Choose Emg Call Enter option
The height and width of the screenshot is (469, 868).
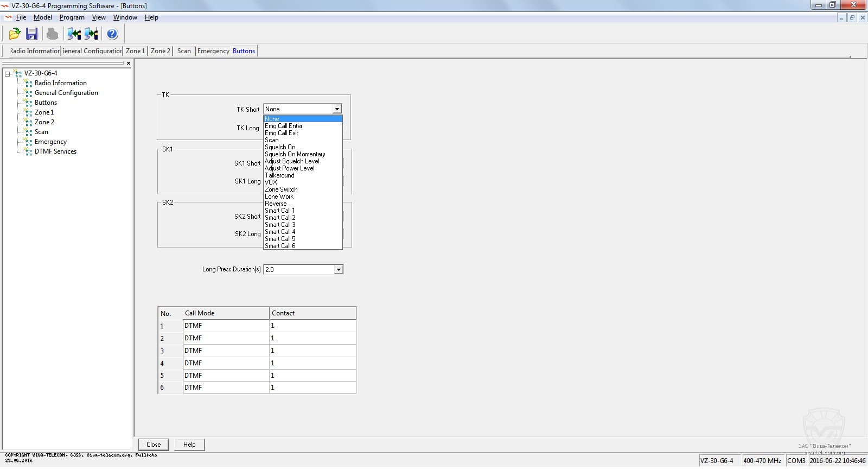(x=303, y=126)
